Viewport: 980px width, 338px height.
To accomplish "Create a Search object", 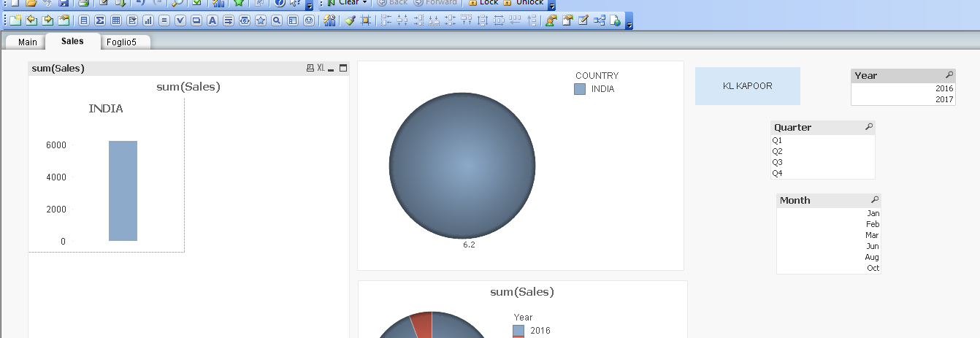I will click(277, 20).
